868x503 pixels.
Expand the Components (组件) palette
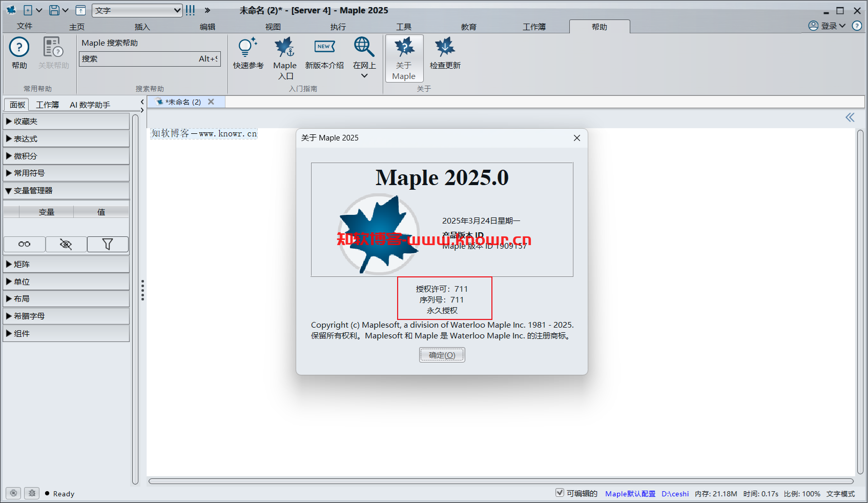pos(66,333)
